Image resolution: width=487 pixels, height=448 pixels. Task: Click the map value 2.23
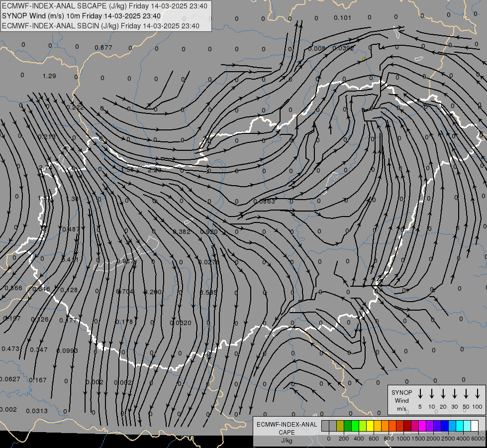(155, 170)
